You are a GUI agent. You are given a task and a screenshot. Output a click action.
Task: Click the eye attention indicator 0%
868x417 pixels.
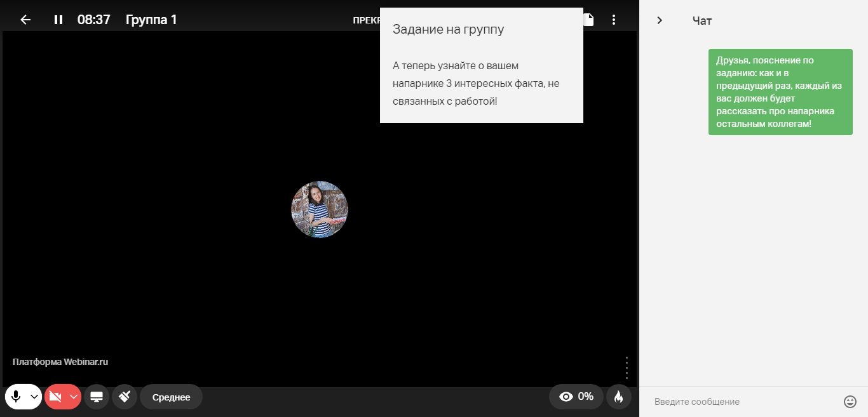click(x=576, y=397)
